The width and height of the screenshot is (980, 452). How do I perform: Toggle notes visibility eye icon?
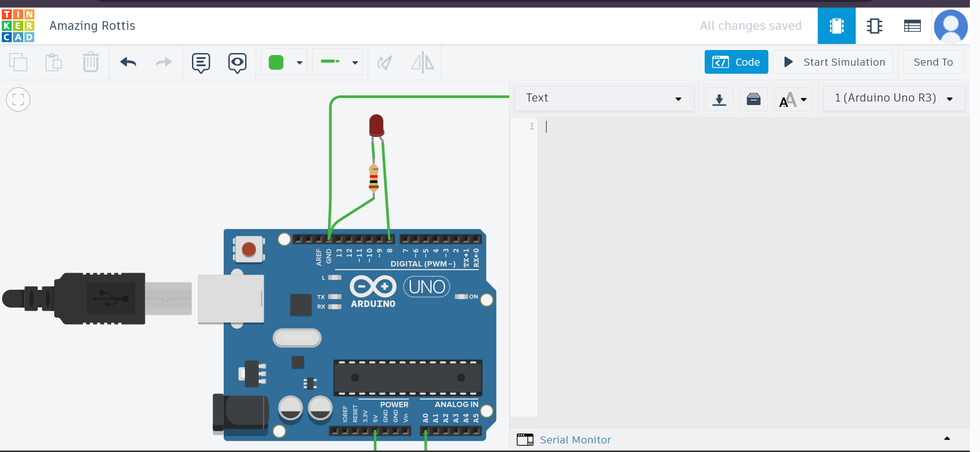(x=237, y=63)
